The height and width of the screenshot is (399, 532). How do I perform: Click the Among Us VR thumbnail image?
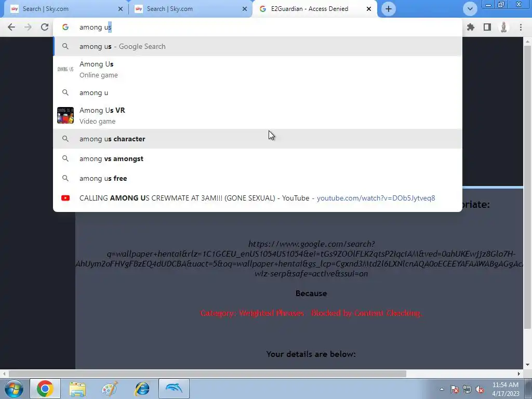pyautogui.click(x=65, y=115)
